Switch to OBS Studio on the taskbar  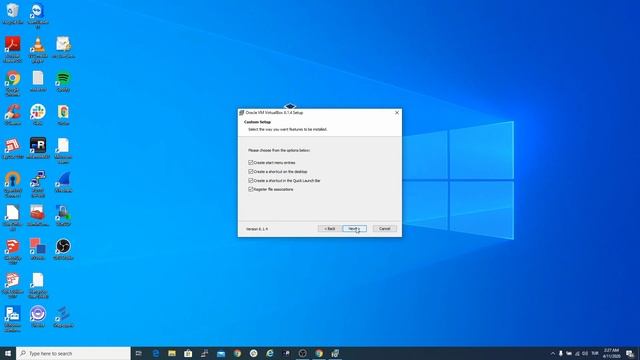[302, 353]
